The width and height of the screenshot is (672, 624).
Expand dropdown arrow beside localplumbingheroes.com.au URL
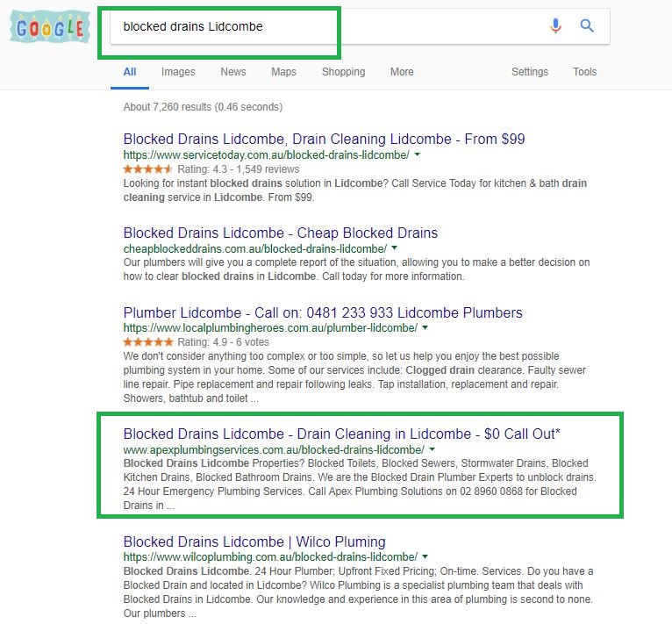coord(425,327)
